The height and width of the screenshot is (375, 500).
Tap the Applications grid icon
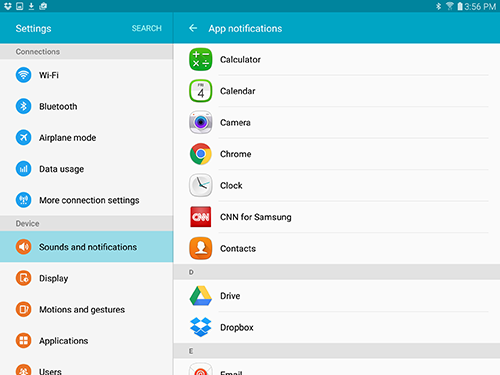tap(23, 341)
